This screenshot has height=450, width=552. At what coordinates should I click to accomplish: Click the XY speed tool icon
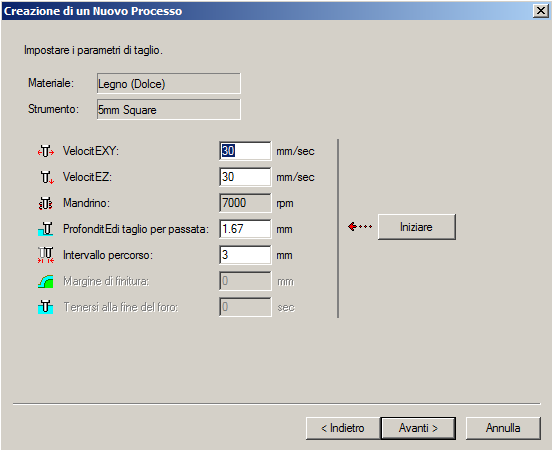pos(46,151)
